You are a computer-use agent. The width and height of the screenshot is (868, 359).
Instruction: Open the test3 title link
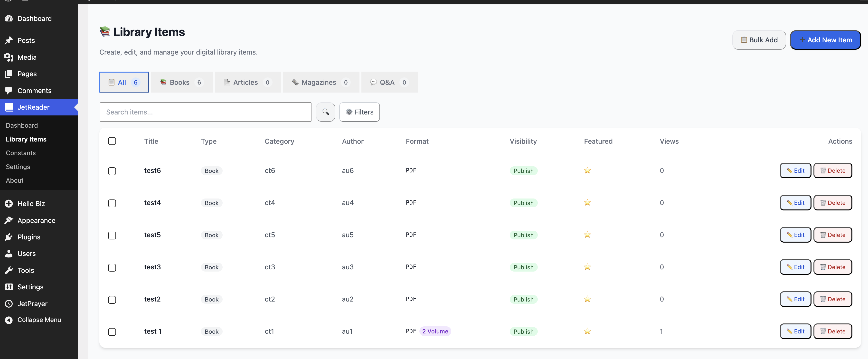click(x=152, y=267)
